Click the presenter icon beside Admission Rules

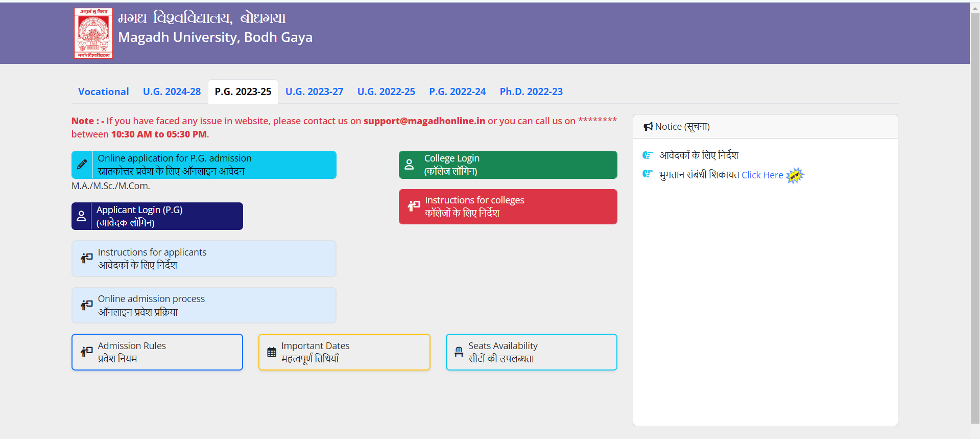[87, 352]
